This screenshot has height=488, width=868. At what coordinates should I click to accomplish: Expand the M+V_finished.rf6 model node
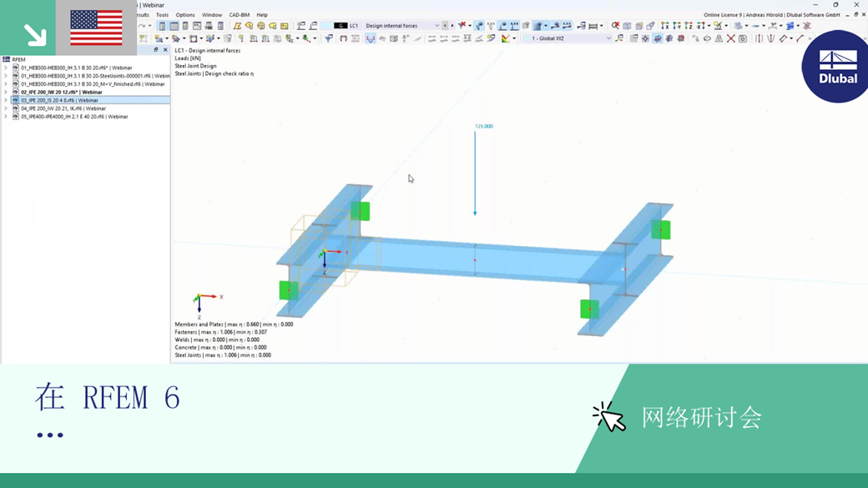[x=6, y=84]
